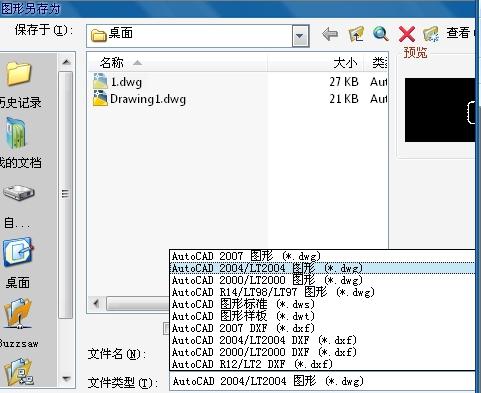Screen dimensions: 481x393
Task: Create a new folder icon
Action: tap(431, 34)
